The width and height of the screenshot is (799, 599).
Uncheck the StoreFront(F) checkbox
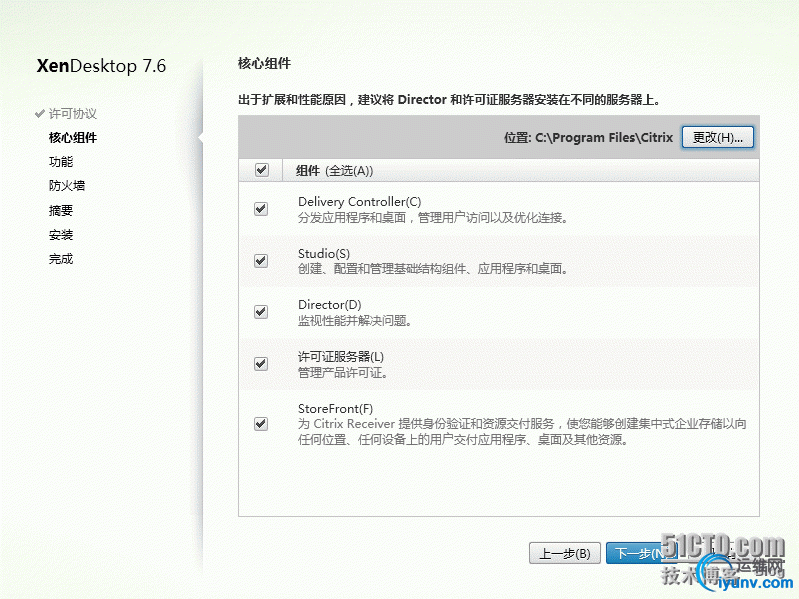261,424
